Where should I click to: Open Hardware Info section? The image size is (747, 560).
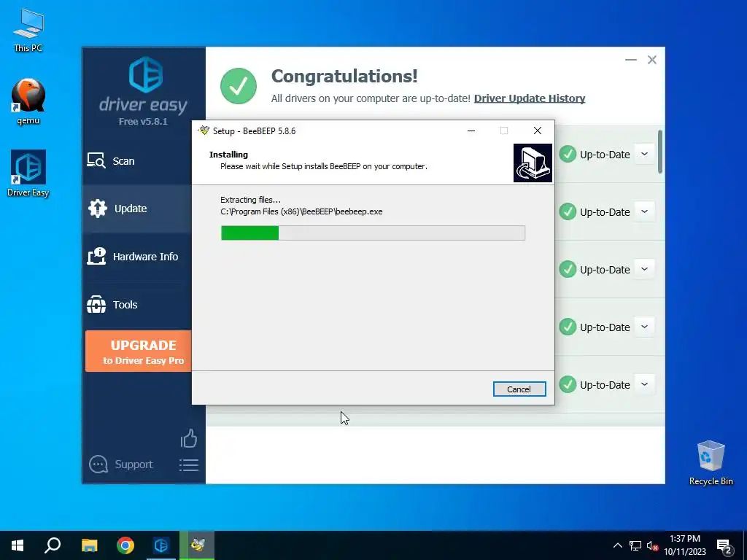pyautogui.click(x=137, y=257)
